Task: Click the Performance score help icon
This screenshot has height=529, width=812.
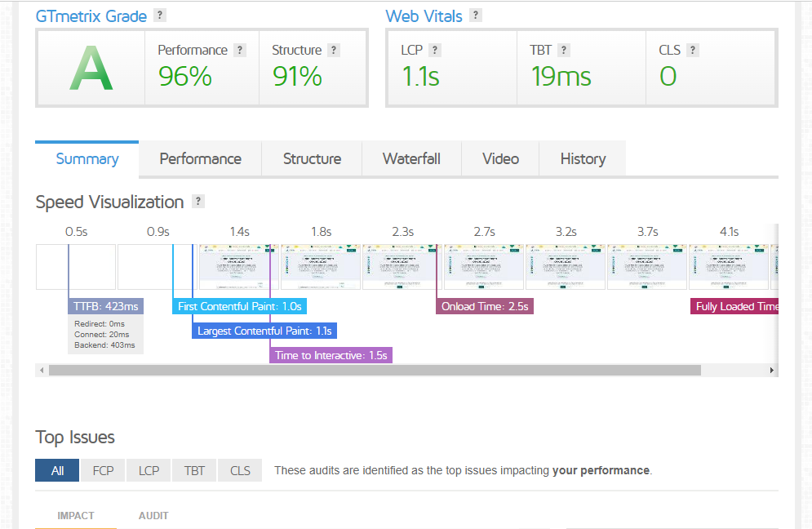Action: point(239,50)
